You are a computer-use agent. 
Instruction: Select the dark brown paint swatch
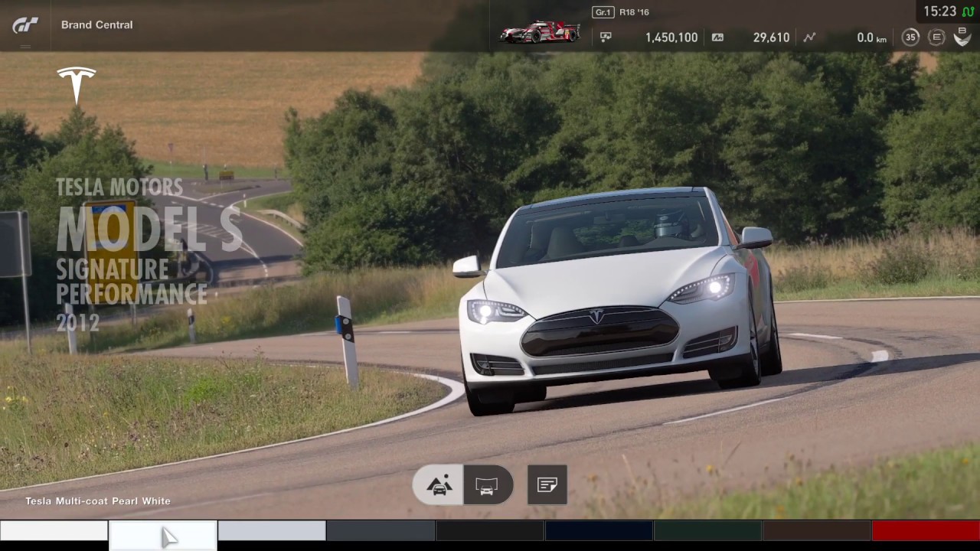point(817,530)
